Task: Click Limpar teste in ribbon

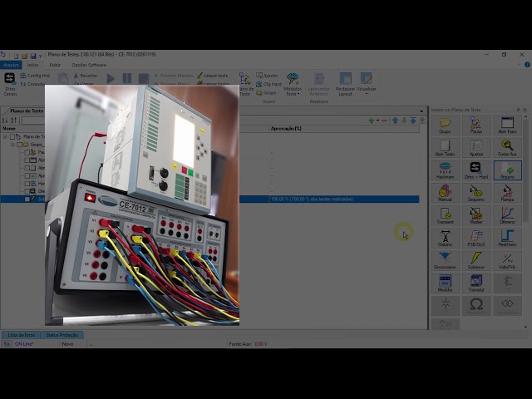Action: (x=213, y=76)
